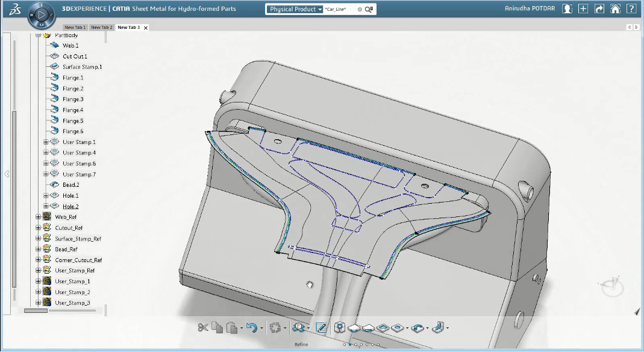
Task: Click the Home icon
Action: [x=615, y=8]
